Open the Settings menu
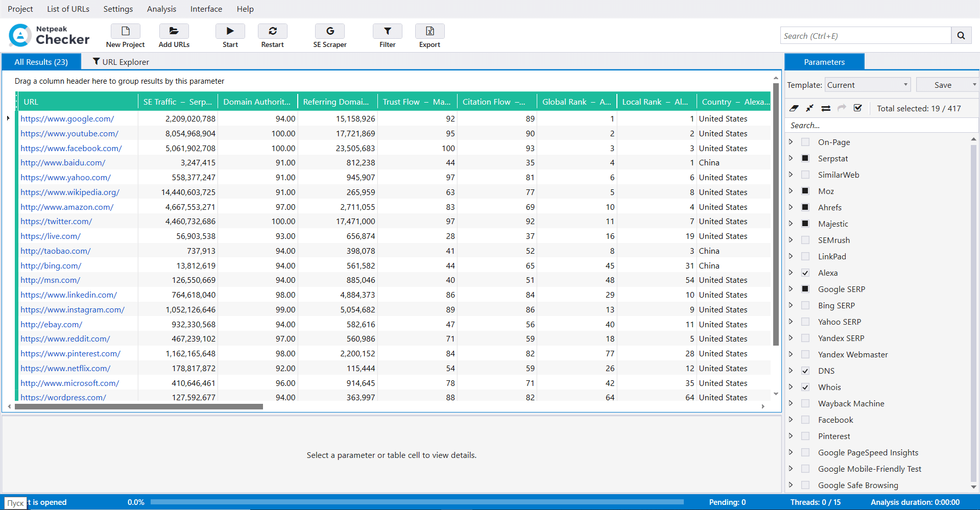The width and height of the screenshot is (980, 510). (x=118, y=9)
